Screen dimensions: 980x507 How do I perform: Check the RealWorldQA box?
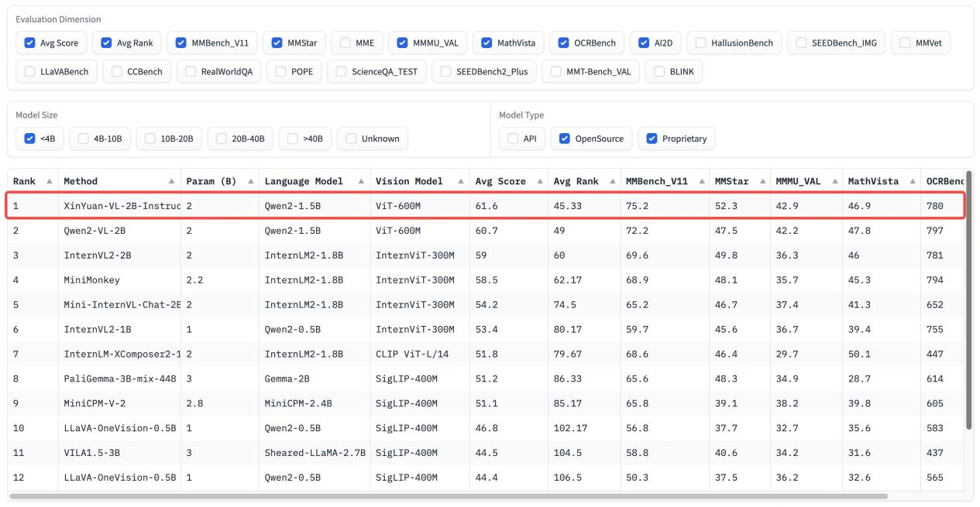click(x=191, y=72)
